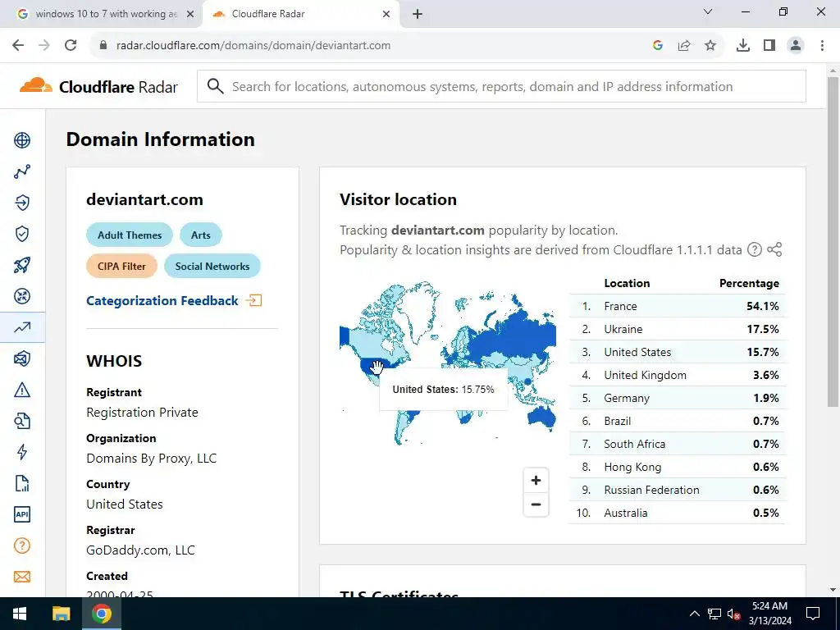Open Chrome three-dot menu
This screenshot has width=840, height=630.
(822, 46)
